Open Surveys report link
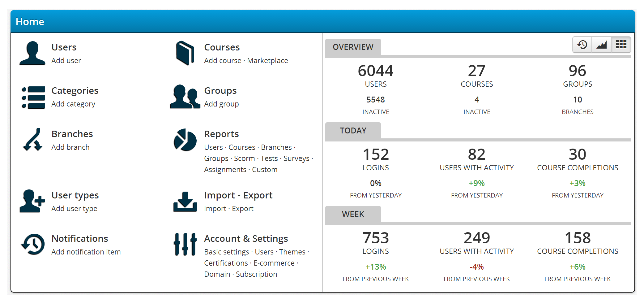644x304 pixels. [x=296, y=159]
